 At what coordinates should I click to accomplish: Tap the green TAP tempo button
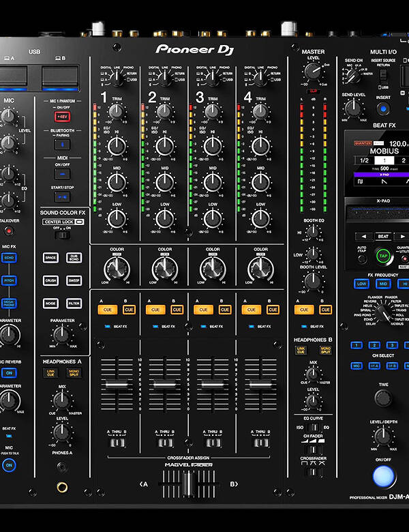click(383, 256)
